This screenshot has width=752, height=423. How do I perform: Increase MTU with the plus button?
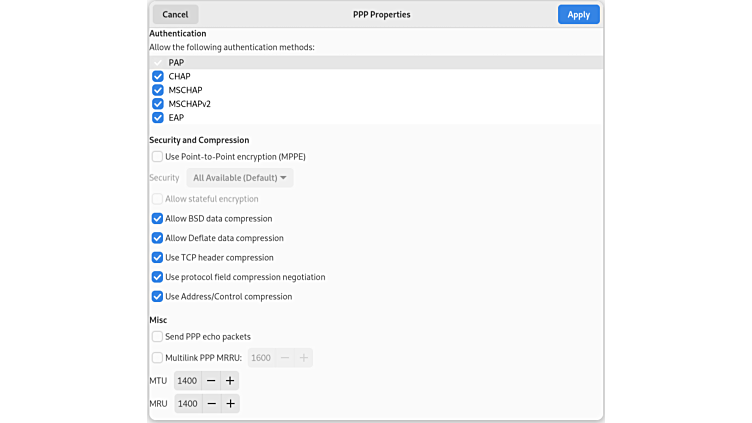[230, 381]
